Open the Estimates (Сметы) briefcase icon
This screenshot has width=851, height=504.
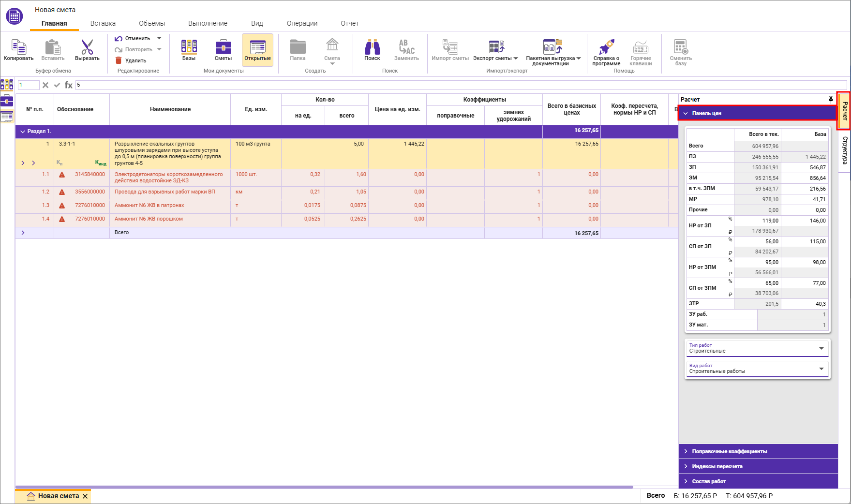pyautogui.click(x=223, y=47)
